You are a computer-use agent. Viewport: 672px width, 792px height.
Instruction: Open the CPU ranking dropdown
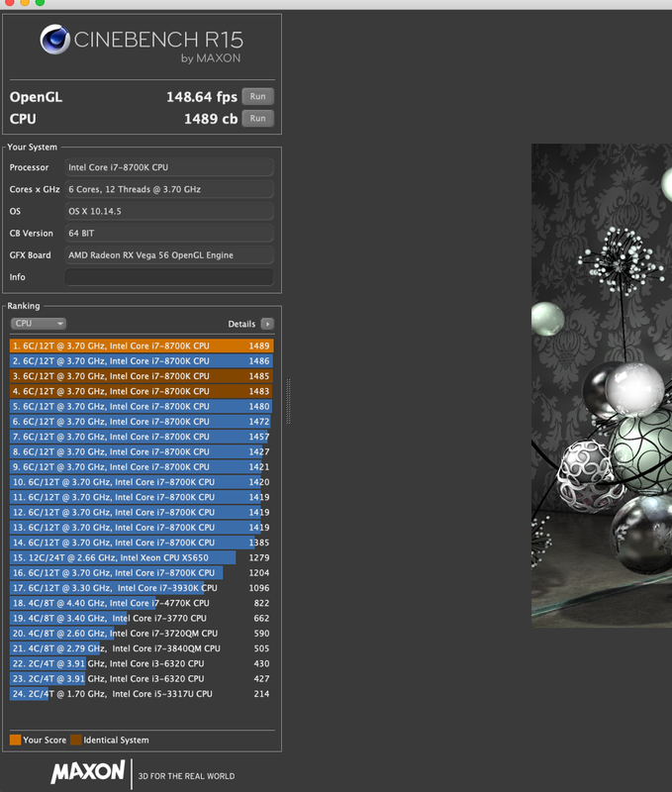point(39,324)
